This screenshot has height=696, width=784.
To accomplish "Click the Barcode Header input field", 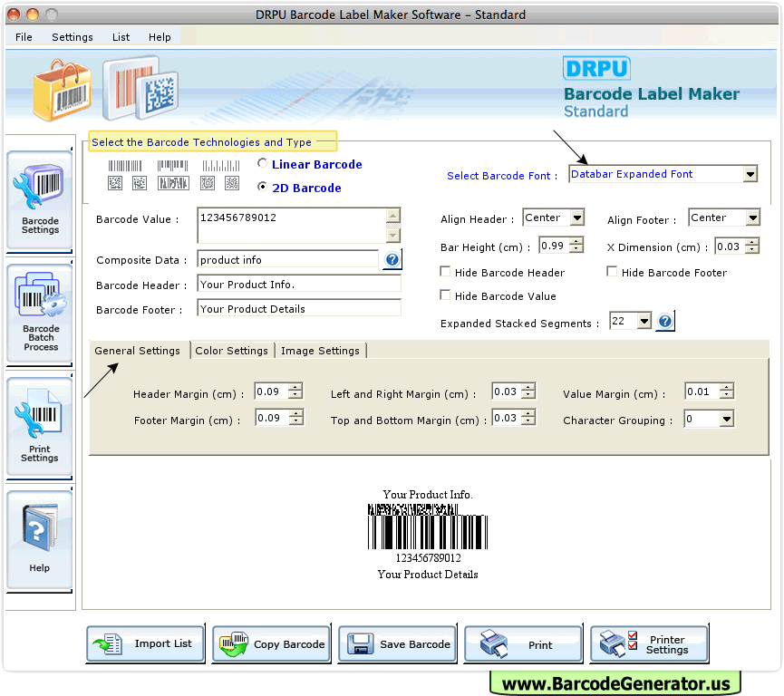I will click(x=299, y=284).
